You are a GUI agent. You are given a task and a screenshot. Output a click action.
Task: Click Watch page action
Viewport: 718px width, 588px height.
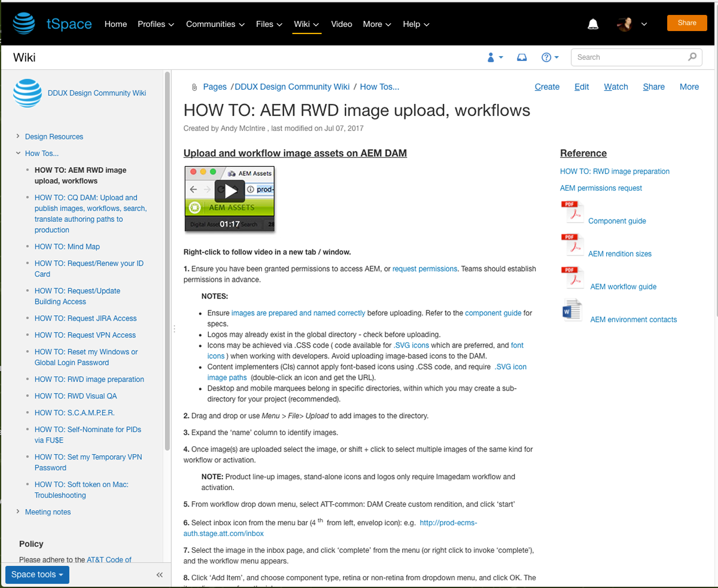(x=616, y=87)
